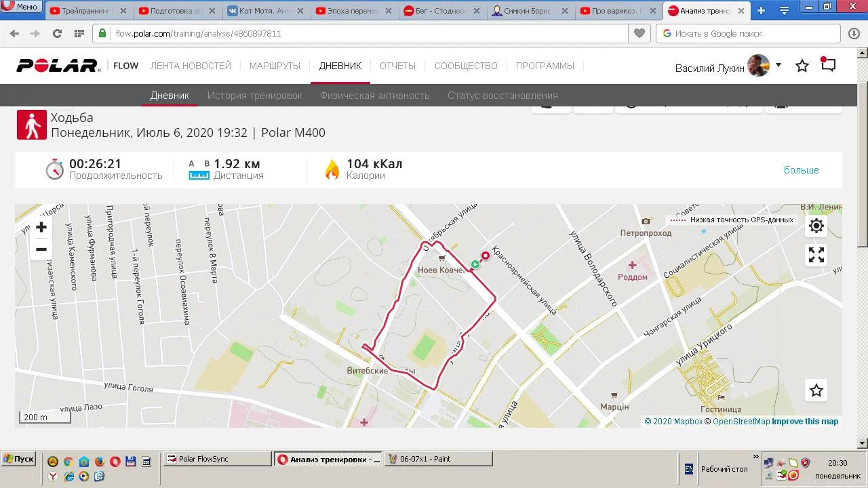The width and height of the screenshot is (868, 488).
Task: Close the Трейлраннинг tab
Action: point(122,11)
